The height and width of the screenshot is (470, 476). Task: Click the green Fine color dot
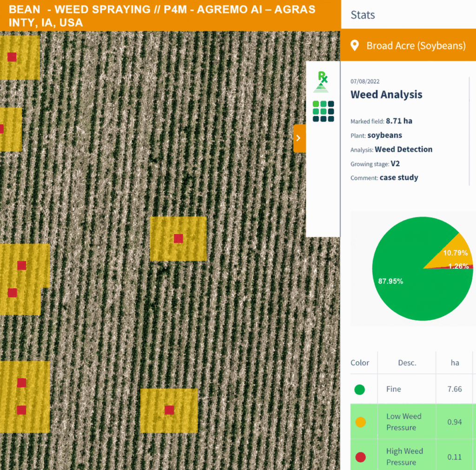pyautogui.click(x=360, y=390)
